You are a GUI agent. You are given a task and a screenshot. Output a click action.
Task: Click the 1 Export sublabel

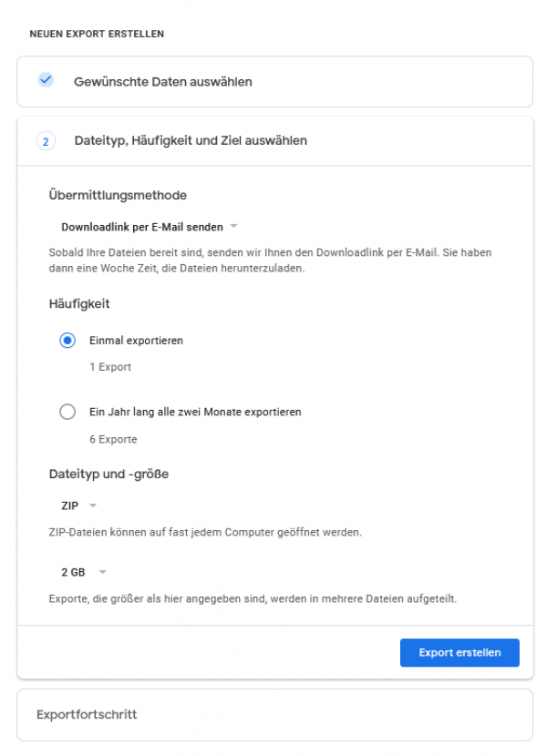110,367
